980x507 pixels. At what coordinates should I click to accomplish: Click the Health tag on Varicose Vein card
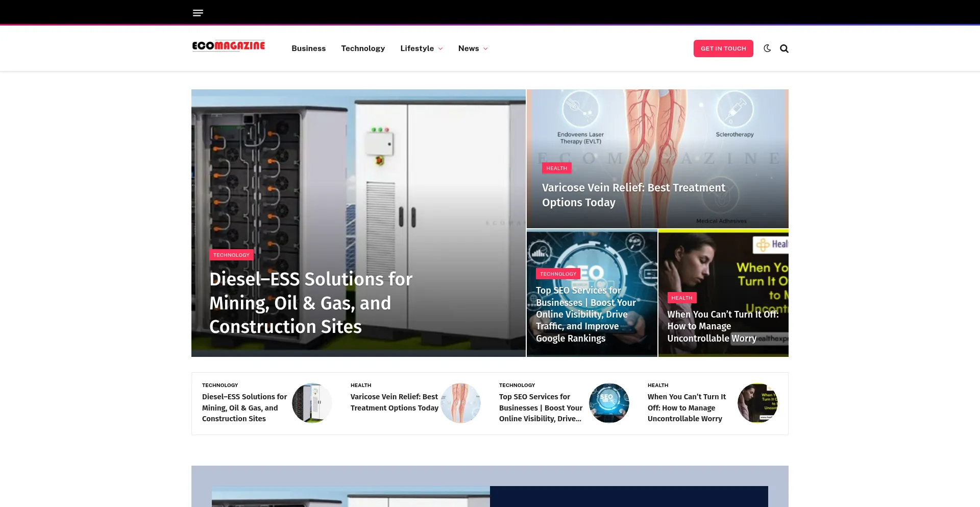click(x=556, y=168)
